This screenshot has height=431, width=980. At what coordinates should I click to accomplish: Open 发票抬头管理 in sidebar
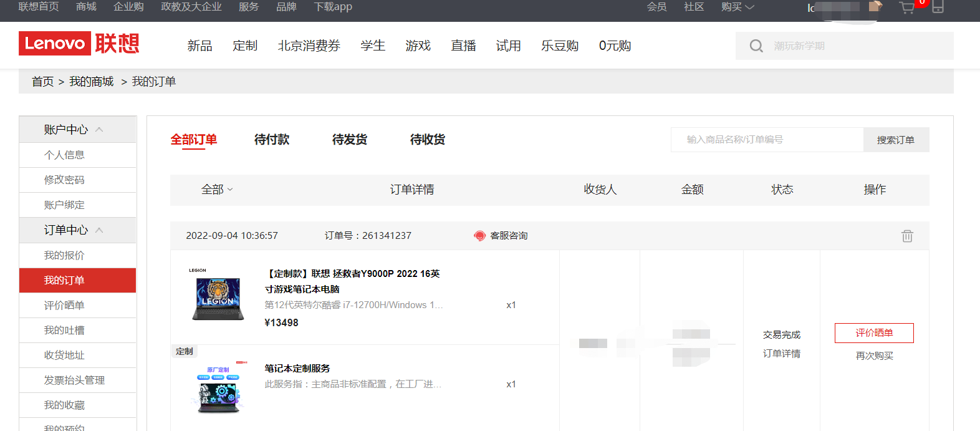coord(78,380)
